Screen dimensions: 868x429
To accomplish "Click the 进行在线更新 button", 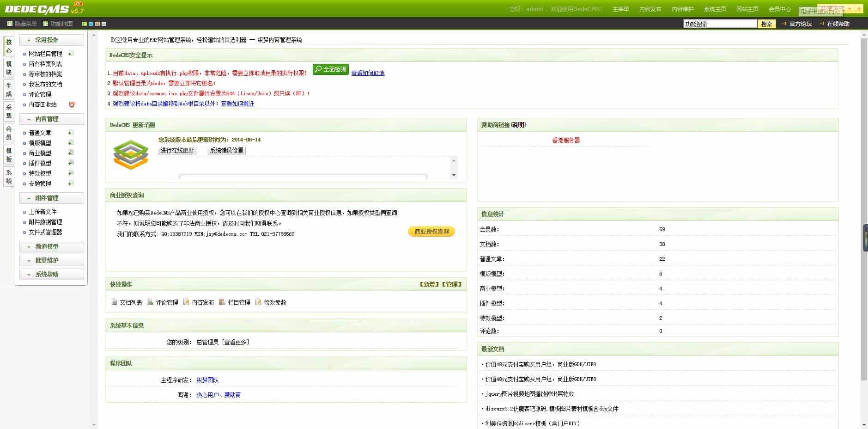I will [x=177, y=150].
